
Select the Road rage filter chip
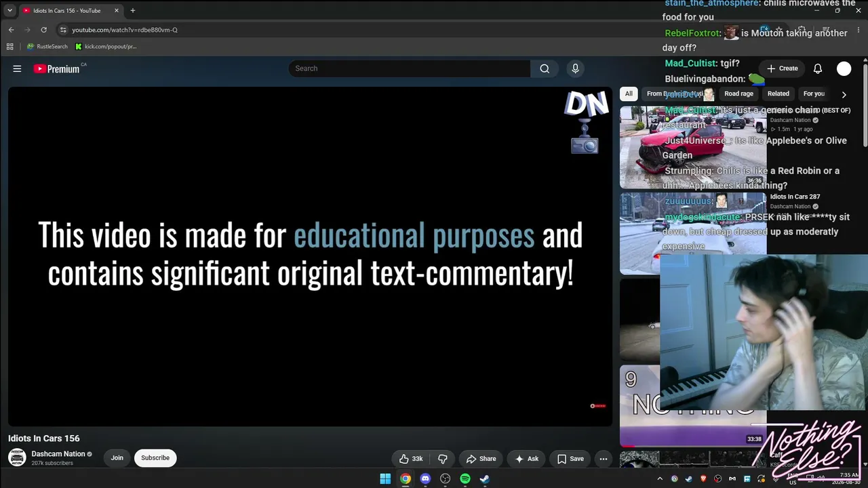point(738,94)
